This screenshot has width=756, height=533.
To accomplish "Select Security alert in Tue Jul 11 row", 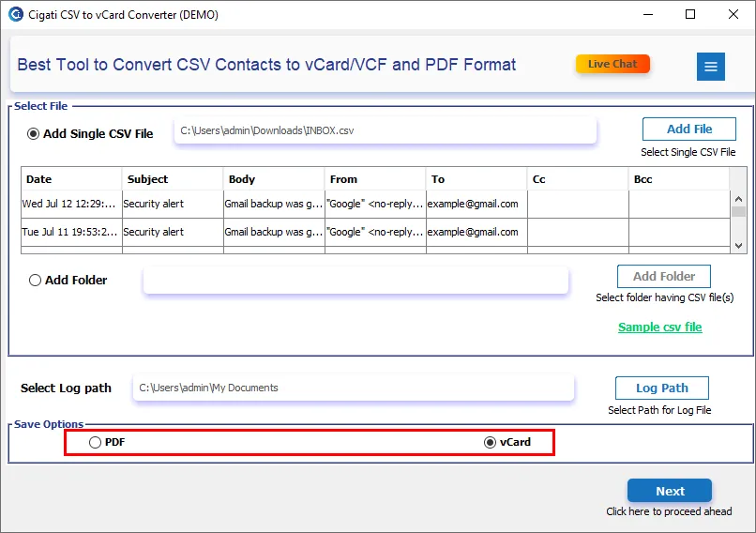I will [173, 232].
